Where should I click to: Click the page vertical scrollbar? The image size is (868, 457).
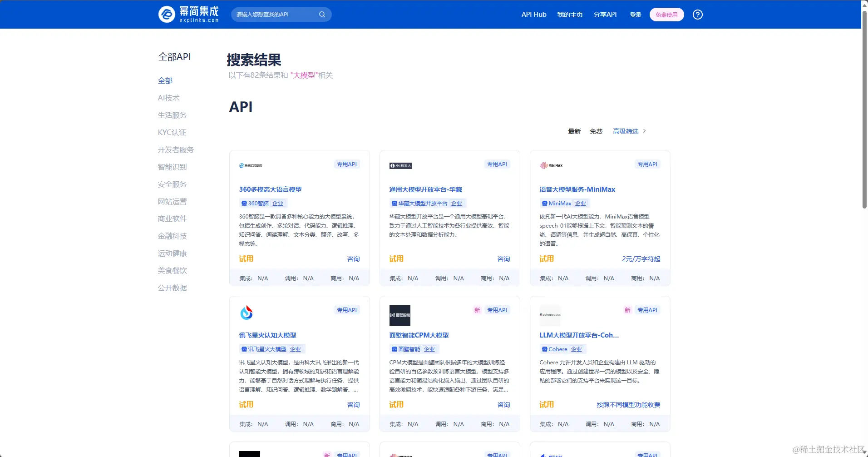point(865,109)
